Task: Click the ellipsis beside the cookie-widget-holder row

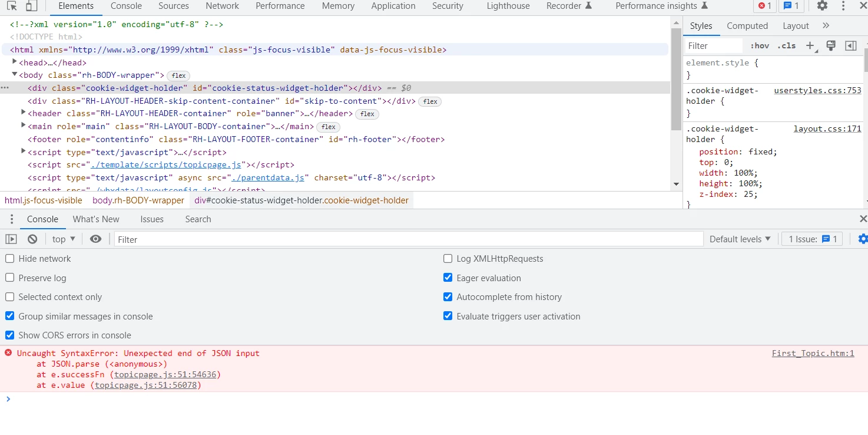Action: pos(5,88)
